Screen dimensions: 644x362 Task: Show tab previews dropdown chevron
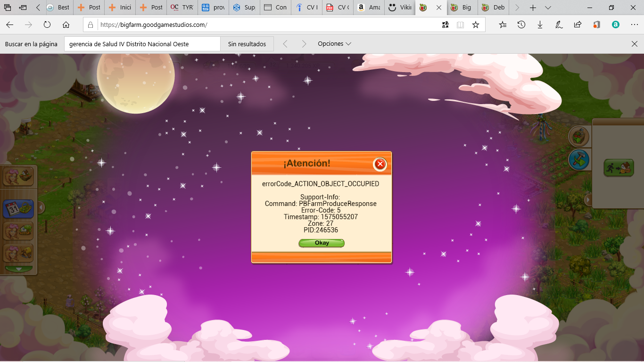[x=548, y=8]
